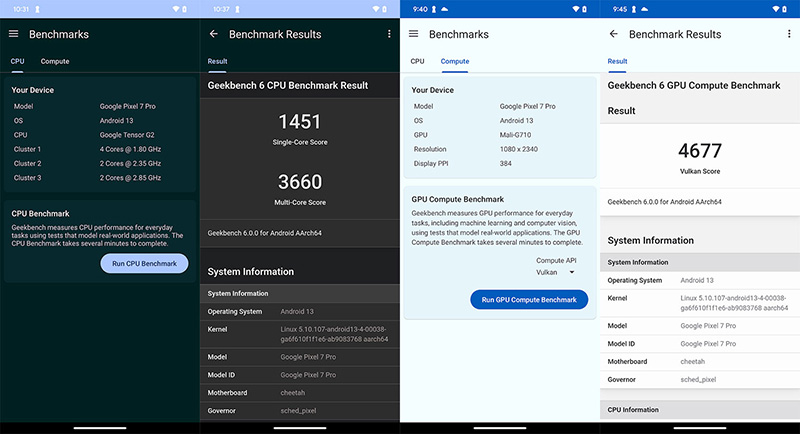Viewport: 800px width, 434px height.
Task: Tap back arrow on dark Benchmark Results screen
Action: pos(213,34)
